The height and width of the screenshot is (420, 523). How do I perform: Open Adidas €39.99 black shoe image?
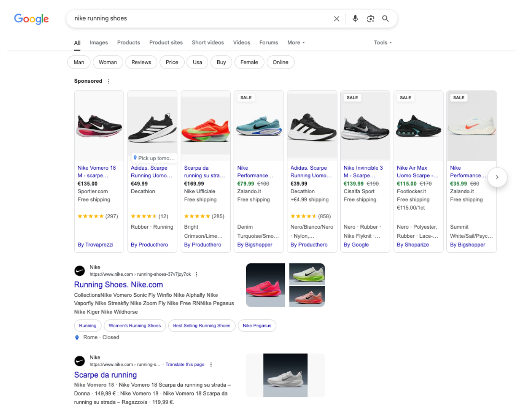312,126
